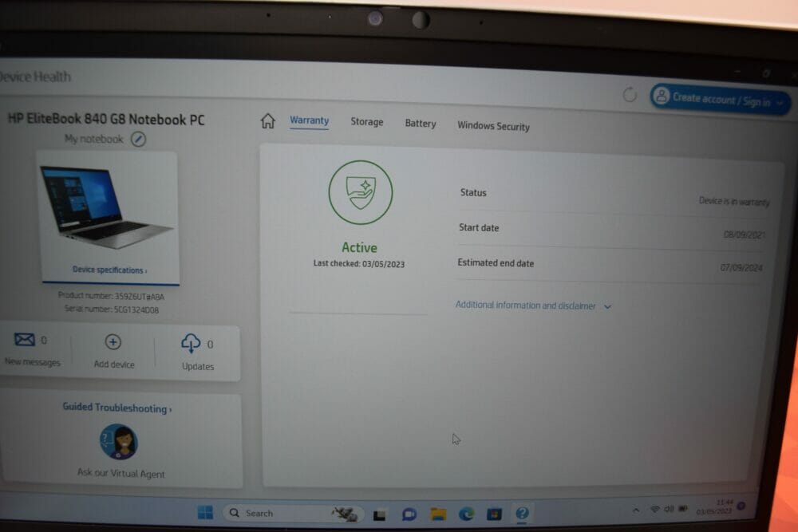Click the Wi-Fi system tray icon

[655, 509]
